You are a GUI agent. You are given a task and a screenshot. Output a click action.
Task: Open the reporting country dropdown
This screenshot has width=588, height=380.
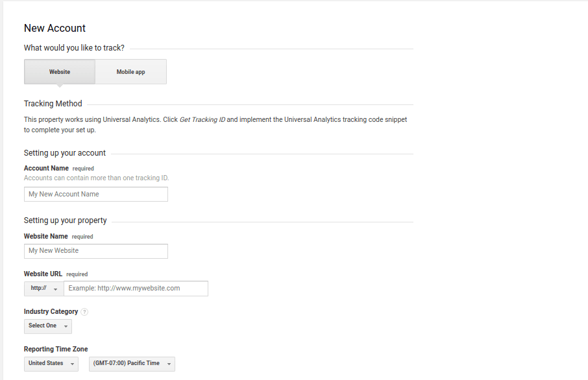click(51, 363)
